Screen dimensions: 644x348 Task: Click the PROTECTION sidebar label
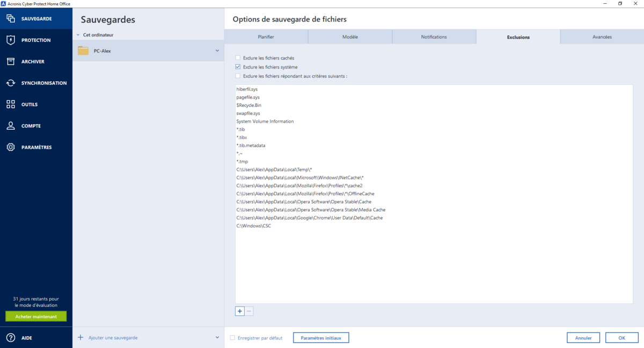tap(36, 40)
